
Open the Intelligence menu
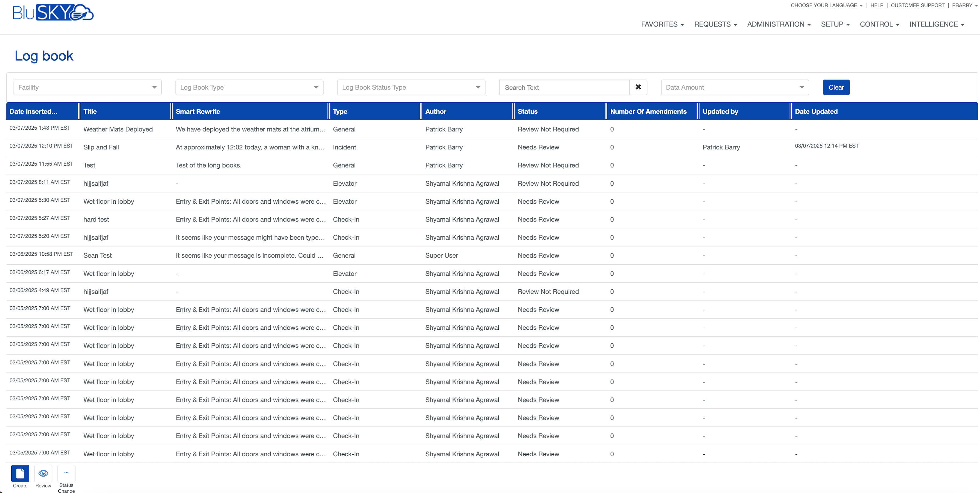point(936,24)
